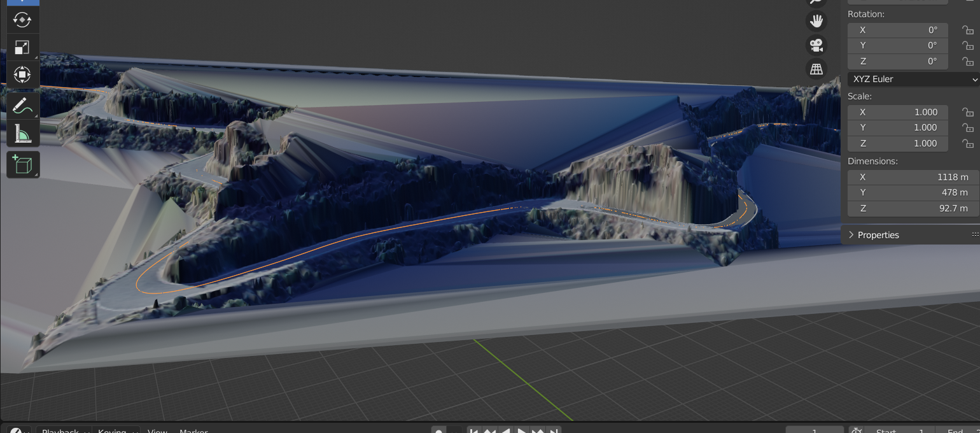Select the Measure ruler tool
Image resolution: width=980 pixels, height=433 pixels.
(23, 134)
